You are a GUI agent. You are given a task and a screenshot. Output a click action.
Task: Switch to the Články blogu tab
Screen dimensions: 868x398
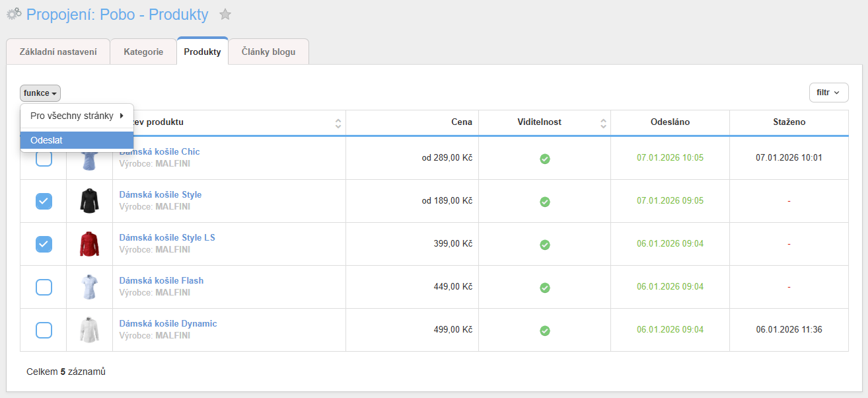click(268, 52)
